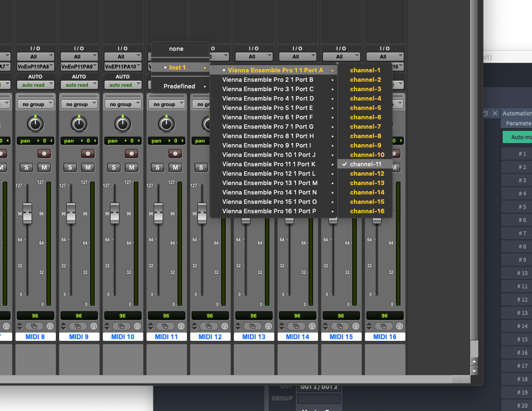Open output window for MIDI 13 track

(x=253, y=326)
